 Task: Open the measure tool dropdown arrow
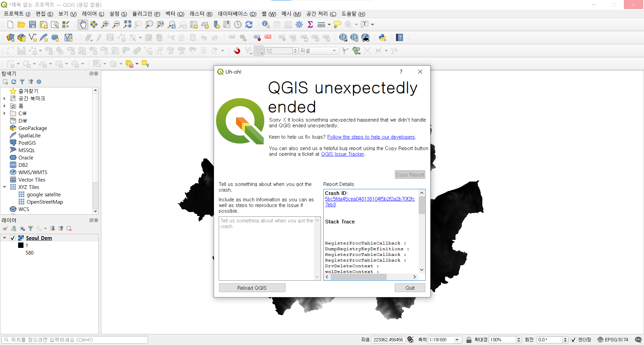pyautogui.click(x=329, y=24)
